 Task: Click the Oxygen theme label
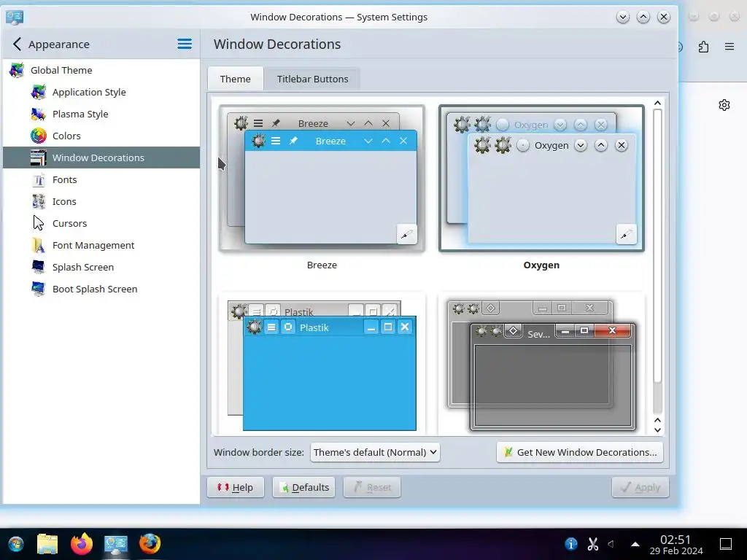[541, 265]
